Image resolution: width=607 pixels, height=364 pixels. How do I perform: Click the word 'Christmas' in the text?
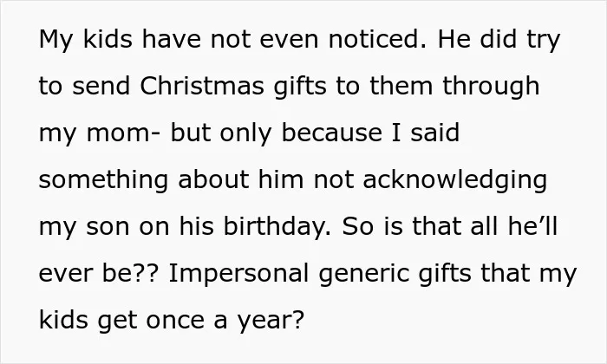(202, 86)
